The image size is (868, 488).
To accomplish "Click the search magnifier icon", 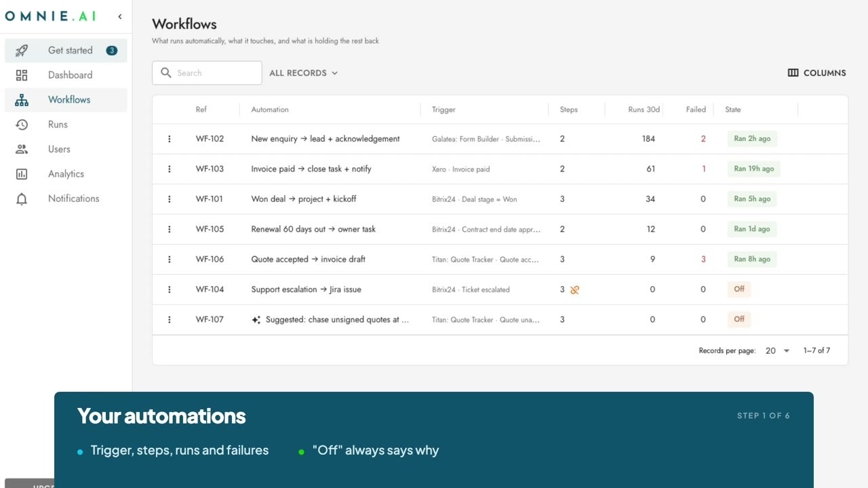I will [x=166, y=73].
